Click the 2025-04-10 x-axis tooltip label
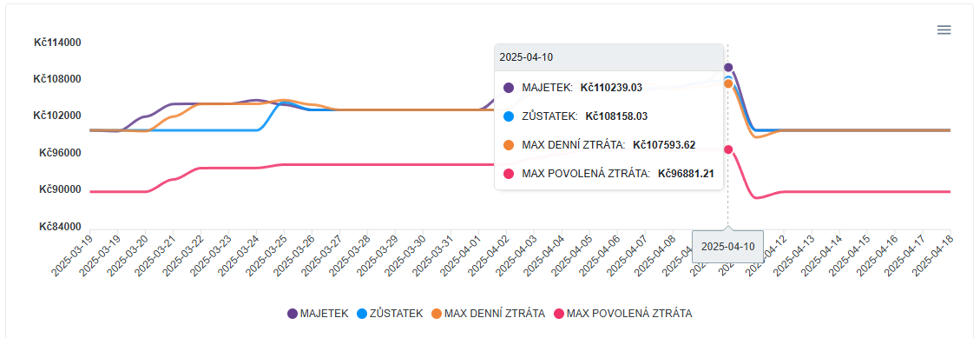This screenshot has height=338, width=980. coord(727,247)
